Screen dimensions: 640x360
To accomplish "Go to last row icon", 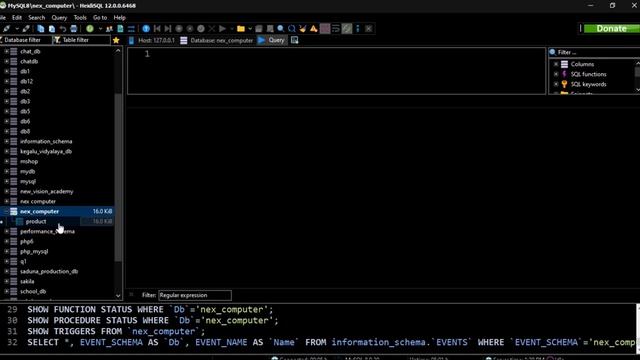I will (168, 29).
